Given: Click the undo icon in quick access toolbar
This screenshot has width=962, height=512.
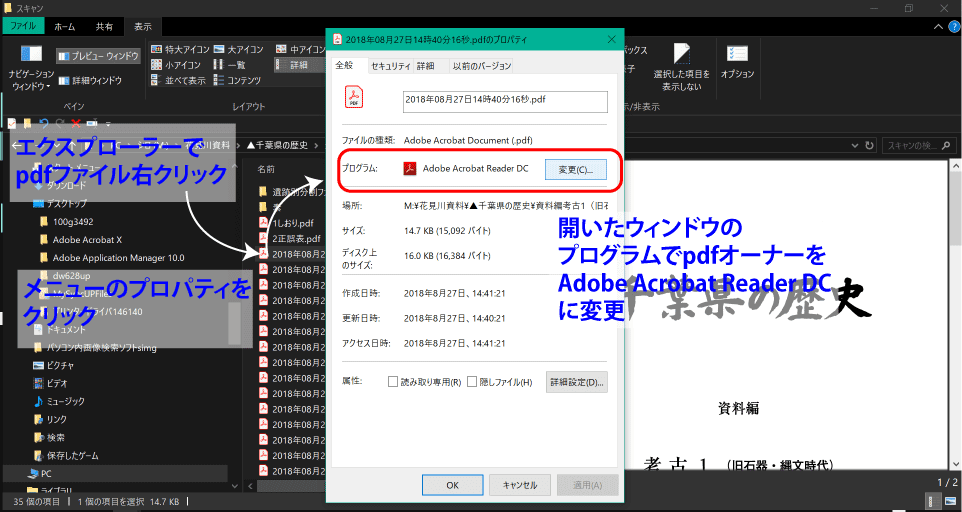Looking at the screenshot, I should point(44,124).
